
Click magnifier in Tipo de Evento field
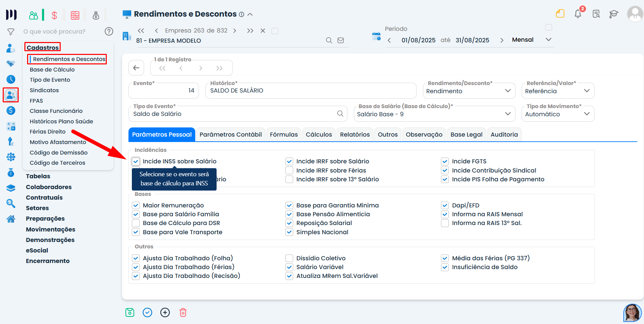pos(340,114)
